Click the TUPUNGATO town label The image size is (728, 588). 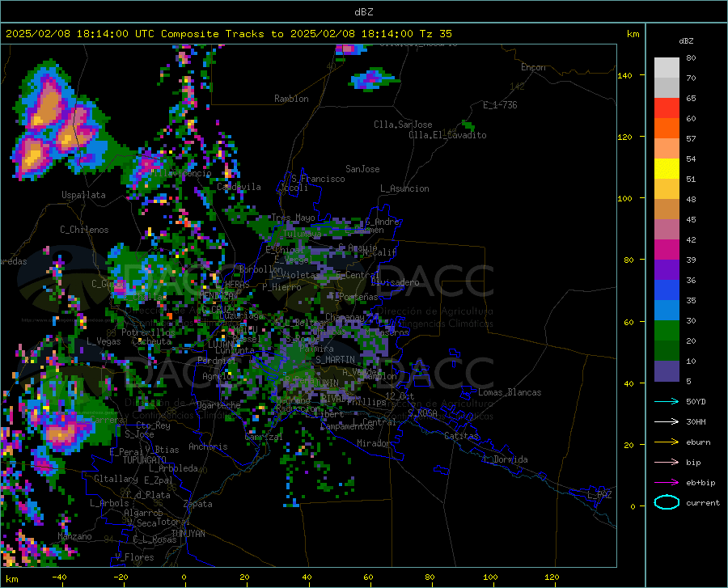pos(145,460)
